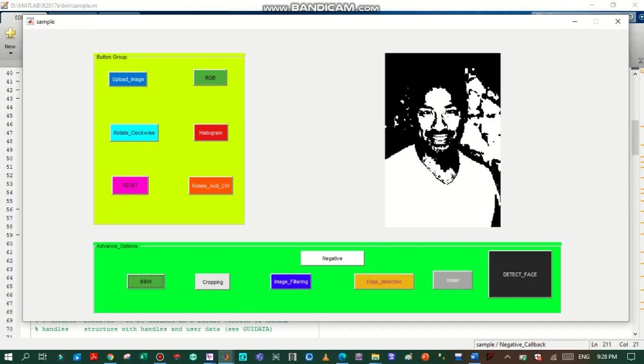Click the New file plus icon in MATLAB editor

pyautogui.click(x=10, y=33)
